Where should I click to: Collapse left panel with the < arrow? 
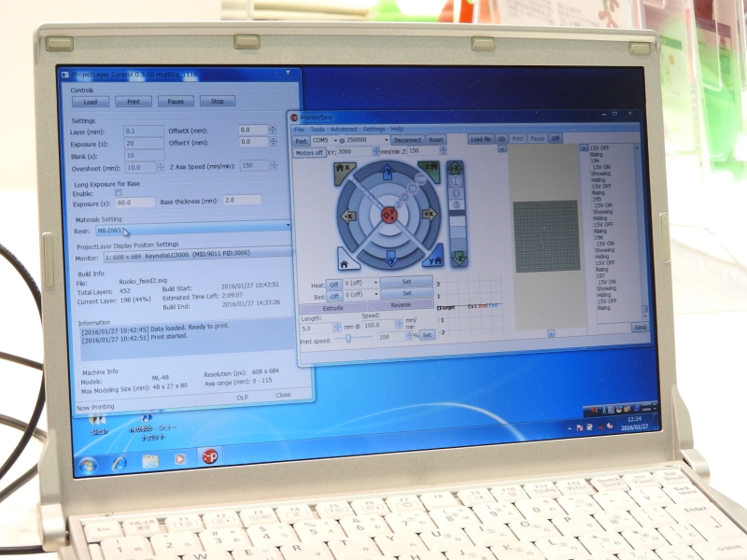pyautogui.click(x=501, y=148)
